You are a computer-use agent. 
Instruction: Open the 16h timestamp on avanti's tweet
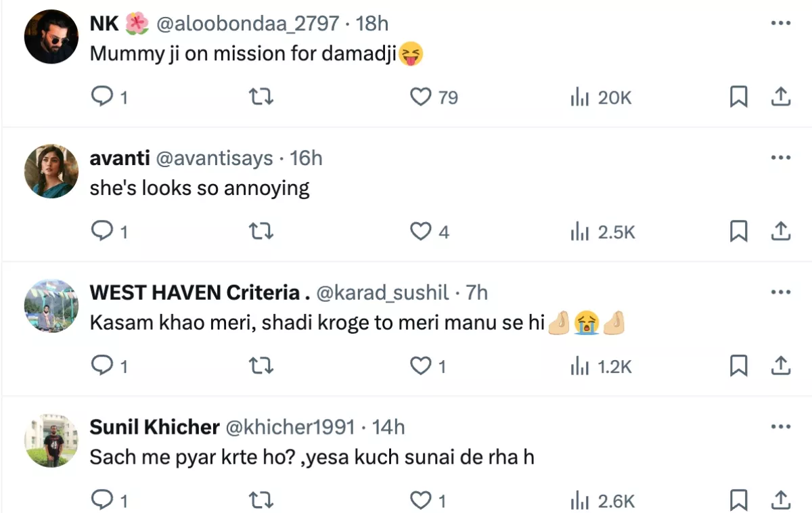(x=306, y=158)
